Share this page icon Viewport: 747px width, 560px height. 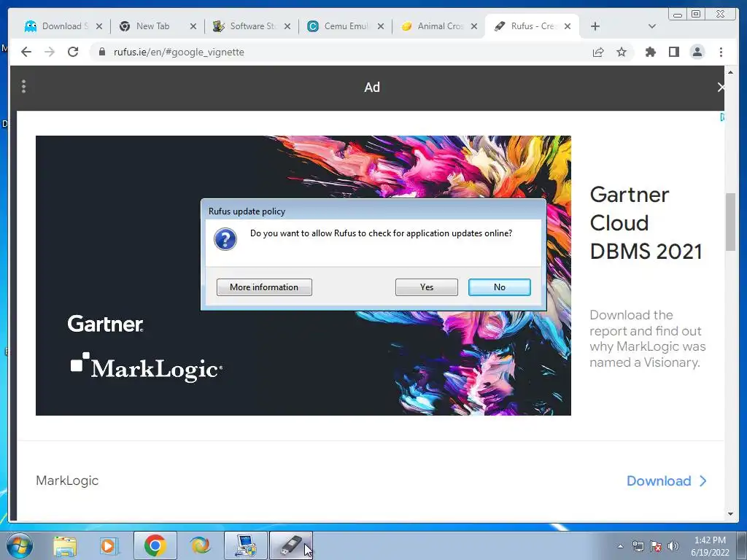[x=598, y=52]
